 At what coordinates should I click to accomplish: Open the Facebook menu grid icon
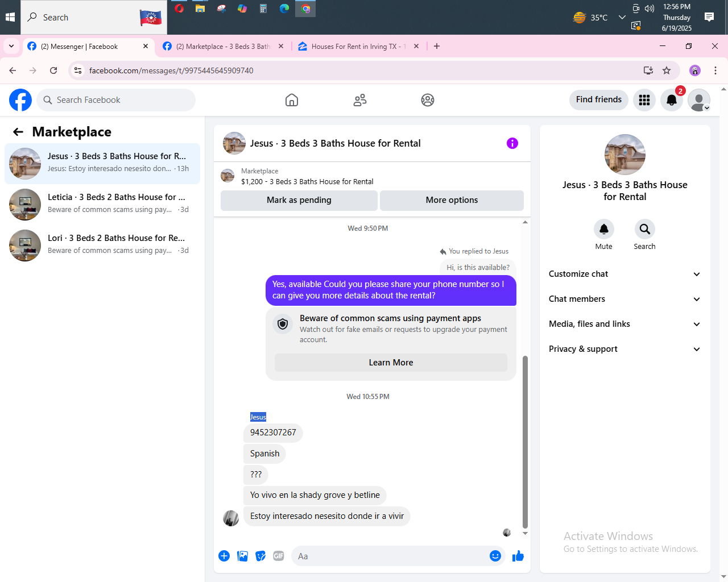(x=644, y=100)
